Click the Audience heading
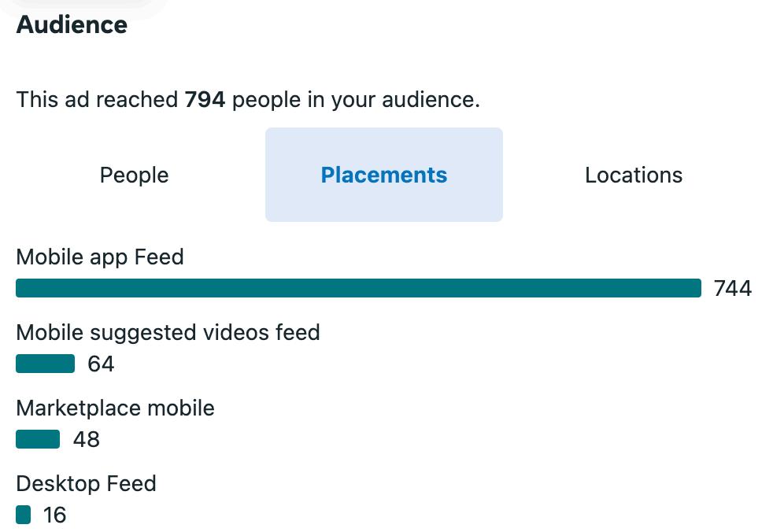Image resolution: width=773 pixels, height=532 pixels. pos(72,24)
